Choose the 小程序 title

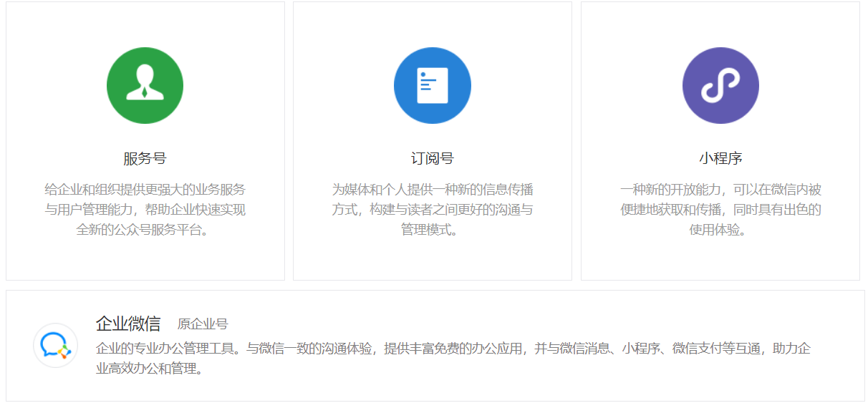click(720, 158)
